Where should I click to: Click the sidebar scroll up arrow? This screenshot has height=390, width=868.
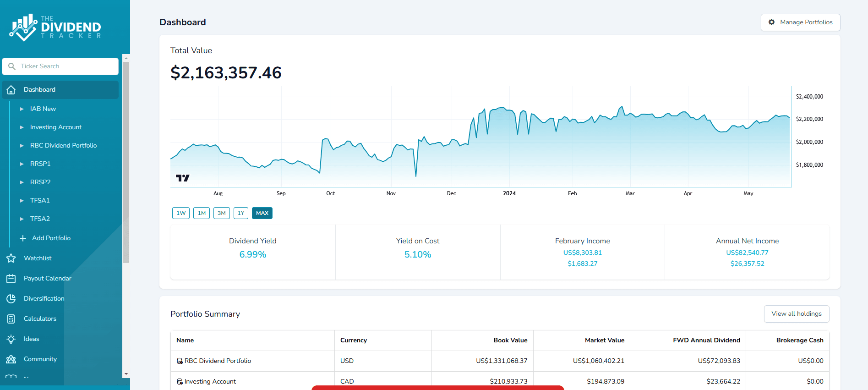coord(126,58)
